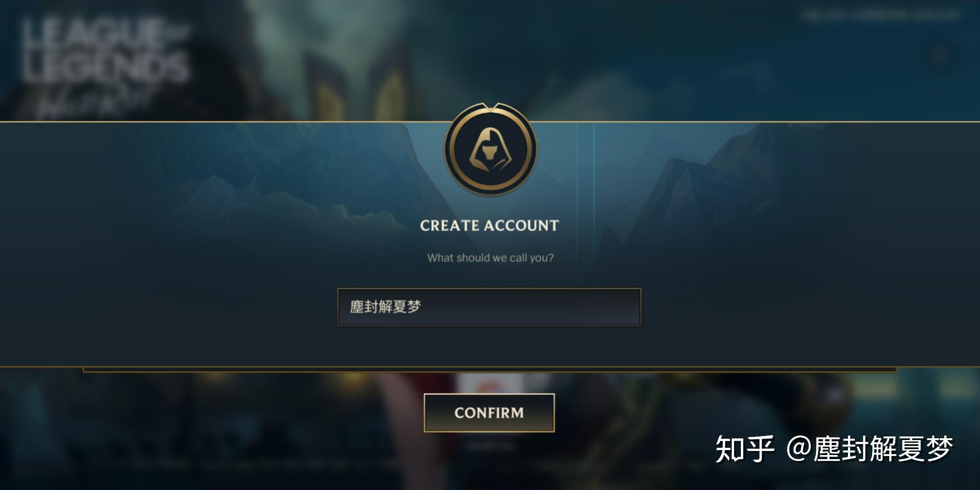Select the CREATE ACCOUNT heading

489,225
